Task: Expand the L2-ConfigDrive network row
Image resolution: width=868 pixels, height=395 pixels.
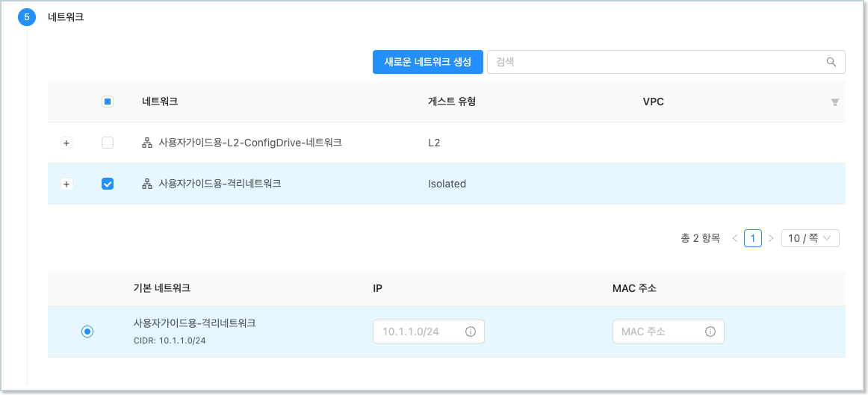Action: pos(66,143)
